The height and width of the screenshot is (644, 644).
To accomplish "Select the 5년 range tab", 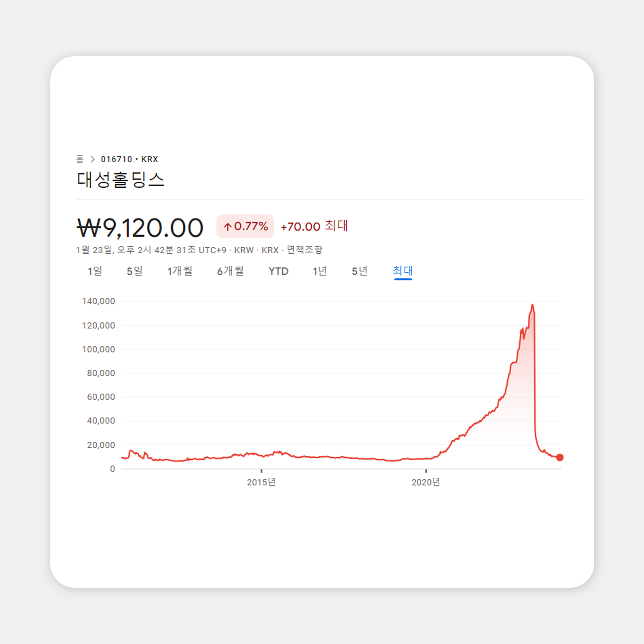I will click(x=360, y=271).
